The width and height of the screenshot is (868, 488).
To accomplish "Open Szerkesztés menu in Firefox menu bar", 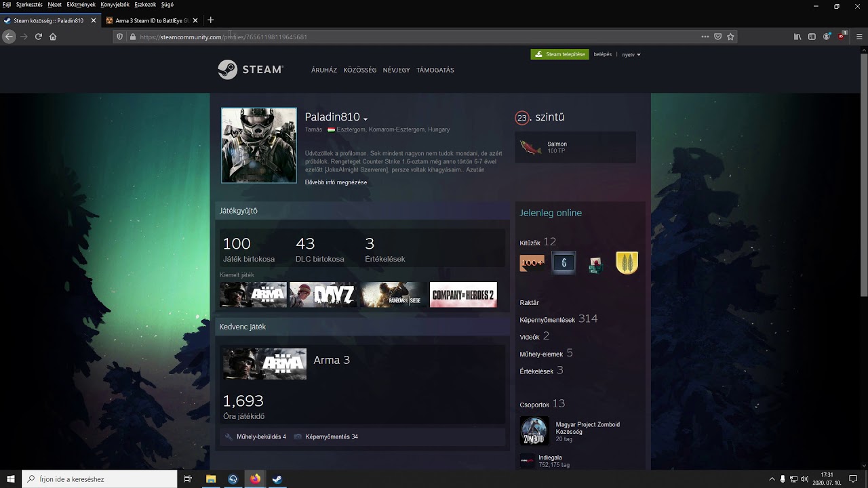I will (29, 5).
